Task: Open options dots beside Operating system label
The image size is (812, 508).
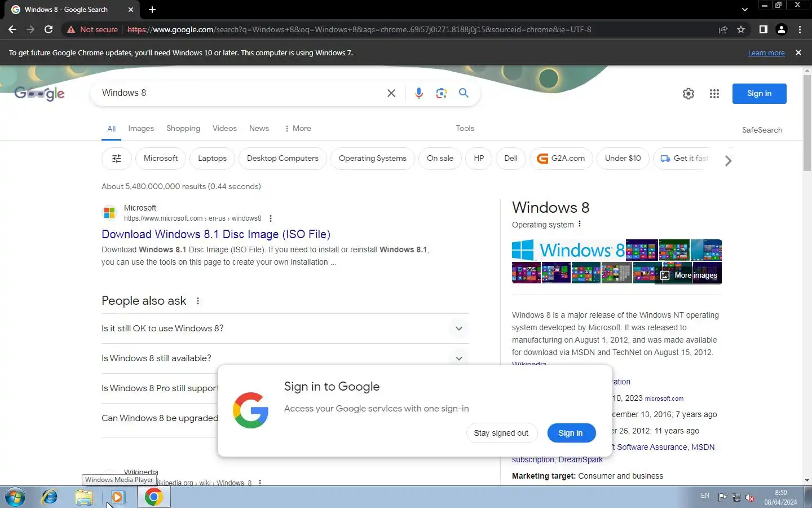Action: pos(579,224)
